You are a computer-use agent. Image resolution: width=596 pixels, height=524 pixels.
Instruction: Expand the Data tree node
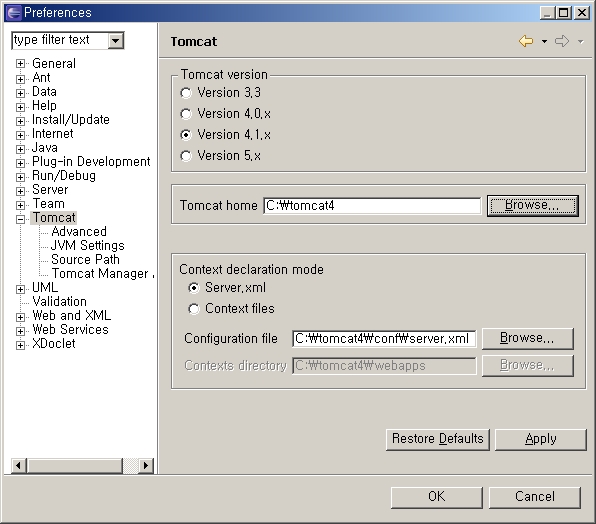pos(21,93)
